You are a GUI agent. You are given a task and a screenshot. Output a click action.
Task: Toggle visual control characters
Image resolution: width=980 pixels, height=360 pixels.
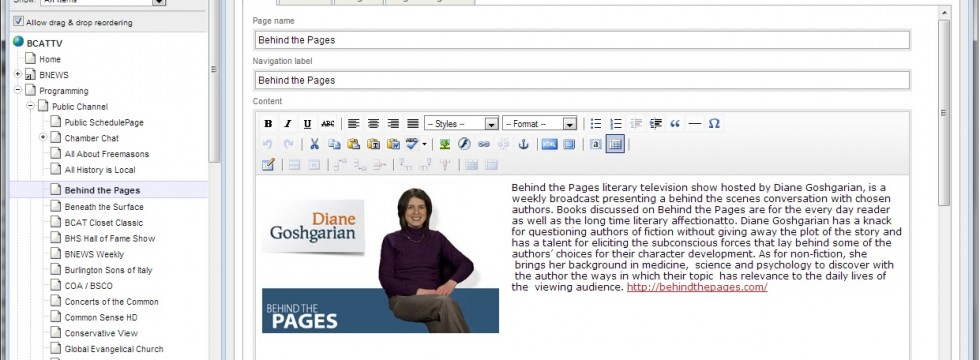coord(596,144)
